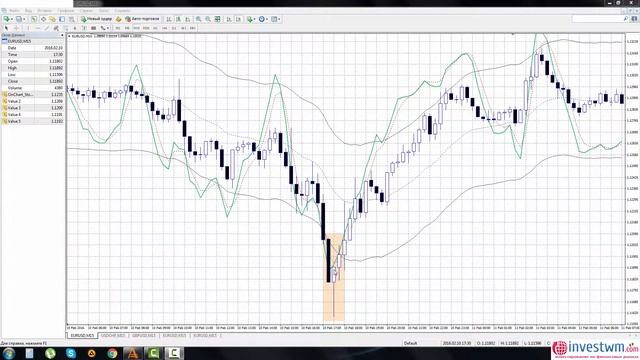Switch to the USDCHF,M15 chart tab

point(113,336)
